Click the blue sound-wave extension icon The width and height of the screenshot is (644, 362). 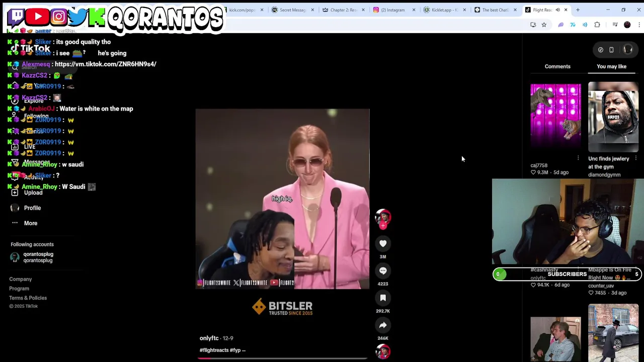[x=585, y=25]
